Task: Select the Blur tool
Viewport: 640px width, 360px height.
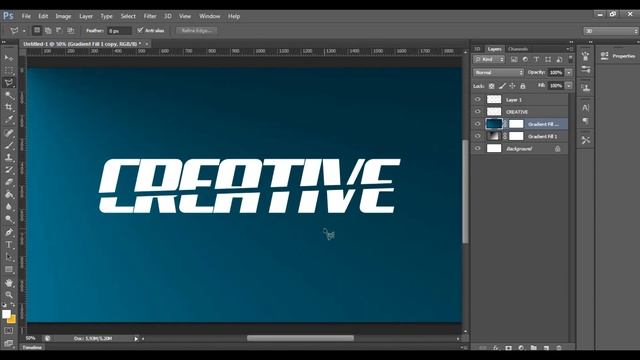Action: (x=9, y=207)
